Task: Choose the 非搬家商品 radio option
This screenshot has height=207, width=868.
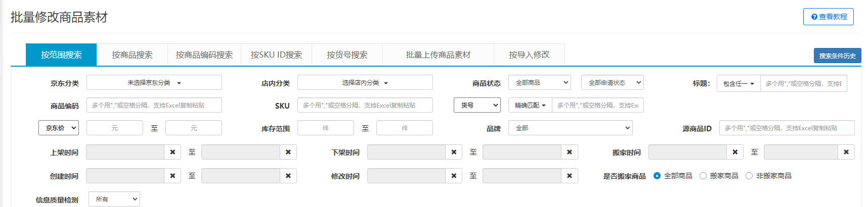Action: coord(749,176)
